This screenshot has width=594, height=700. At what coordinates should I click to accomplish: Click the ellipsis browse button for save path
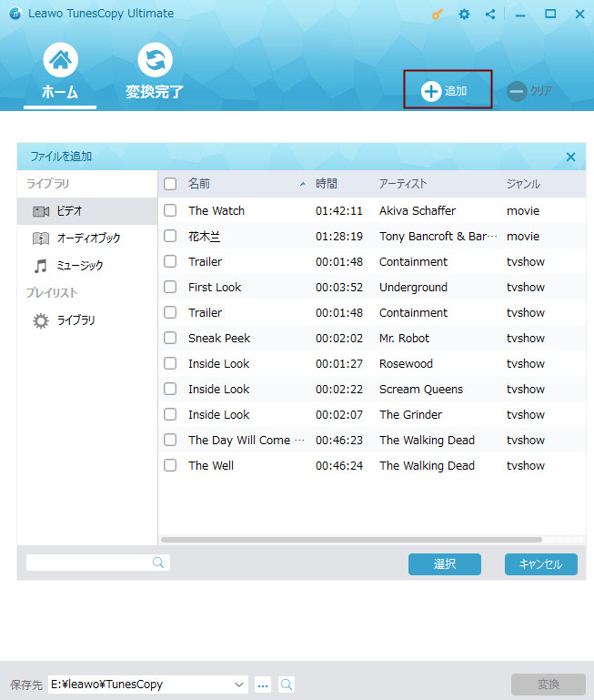pos(263,685)
